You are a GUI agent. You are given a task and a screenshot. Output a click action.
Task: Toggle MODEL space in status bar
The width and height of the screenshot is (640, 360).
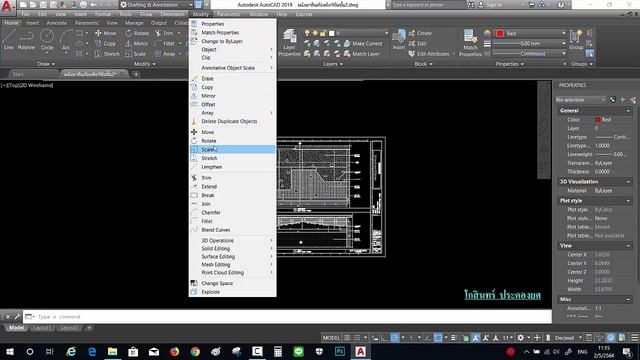[331, 338]
